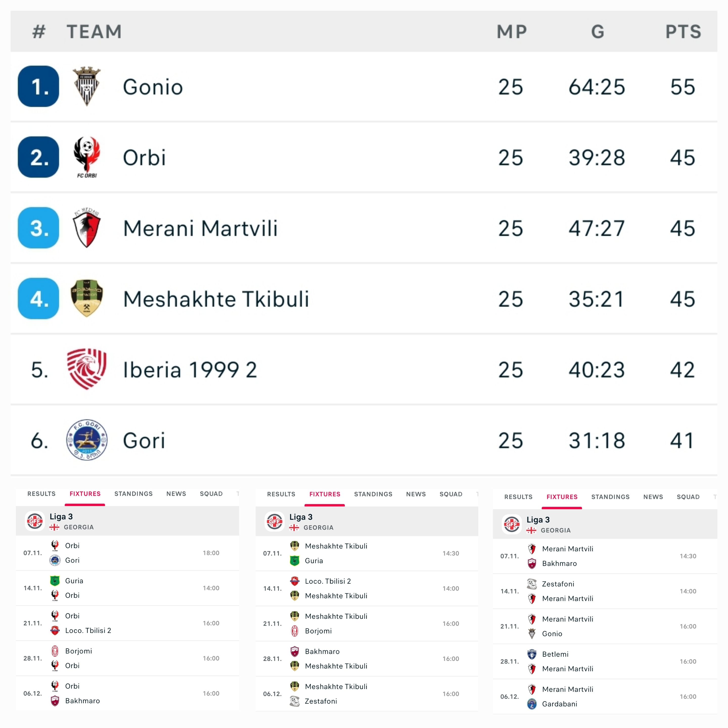Sort standings by the PTS column header

pos(683,32)
